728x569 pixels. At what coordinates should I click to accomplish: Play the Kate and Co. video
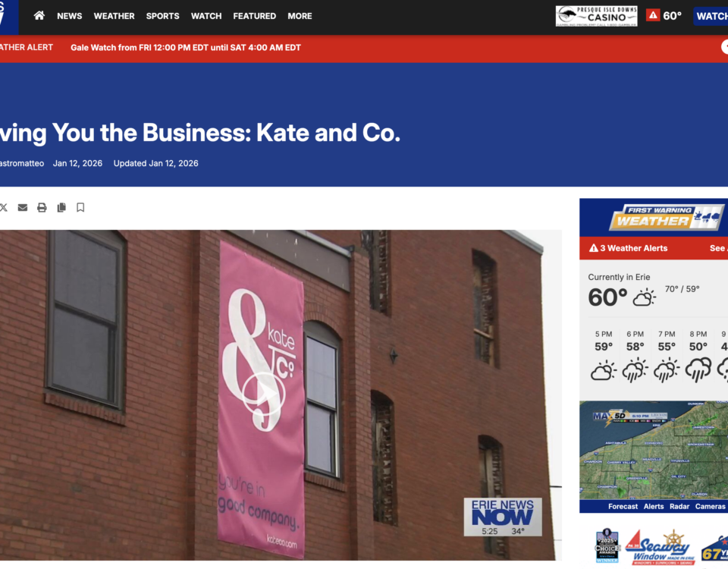click(263, 394)
